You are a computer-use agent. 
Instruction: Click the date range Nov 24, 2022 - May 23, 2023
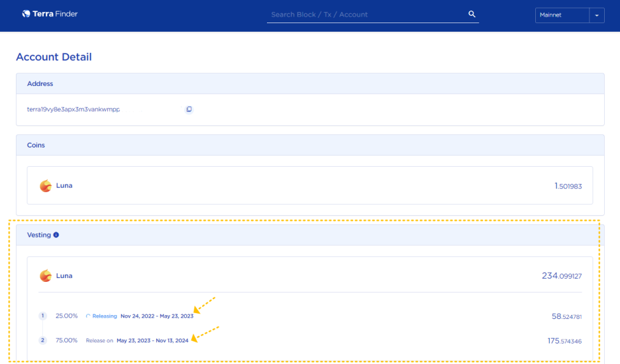click(x=157, y=316)
